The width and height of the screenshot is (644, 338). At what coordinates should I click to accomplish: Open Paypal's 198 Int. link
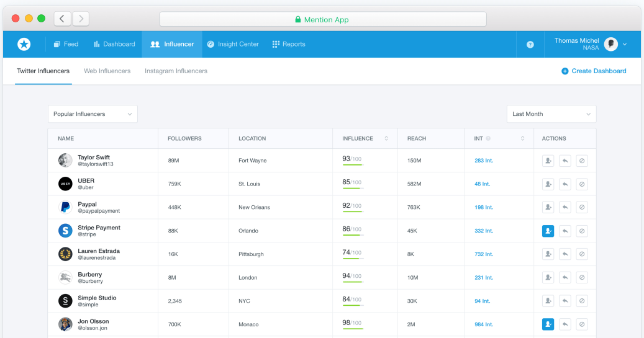click(x=484, y=208)
